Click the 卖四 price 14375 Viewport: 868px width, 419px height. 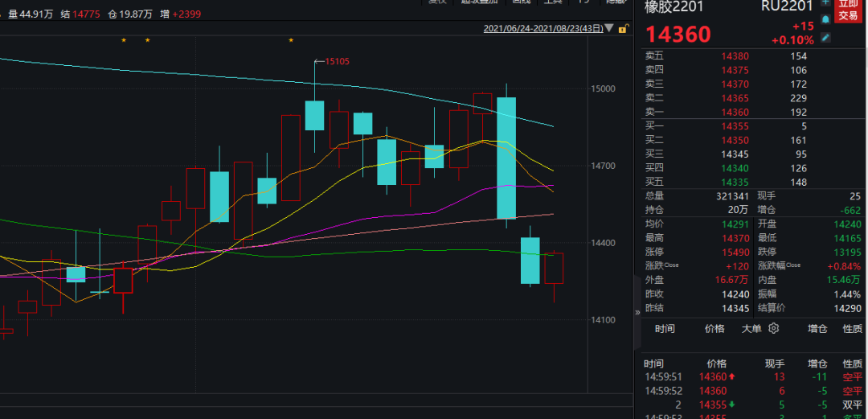click(735, 71)
